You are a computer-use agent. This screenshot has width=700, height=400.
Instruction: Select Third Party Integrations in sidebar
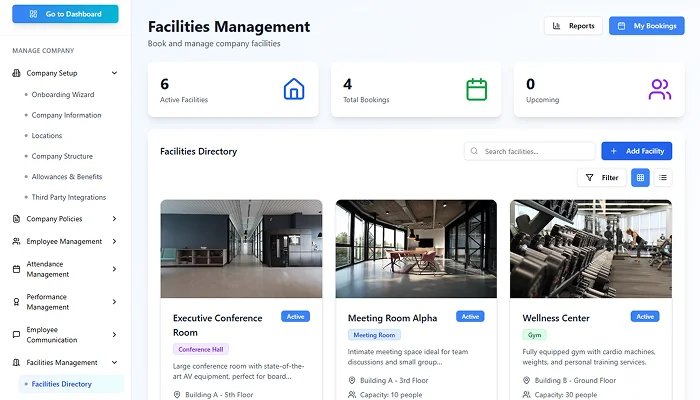(68, 197)
